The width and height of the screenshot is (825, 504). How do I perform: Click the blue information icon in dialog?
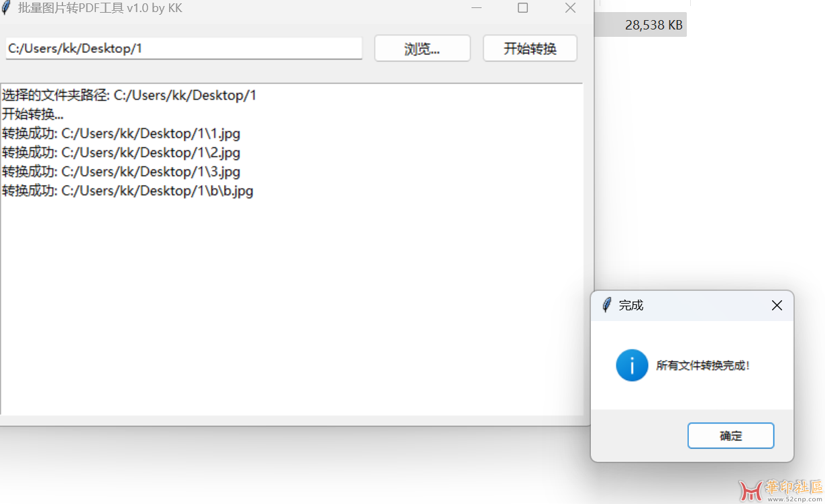click(x=632, y=365)
